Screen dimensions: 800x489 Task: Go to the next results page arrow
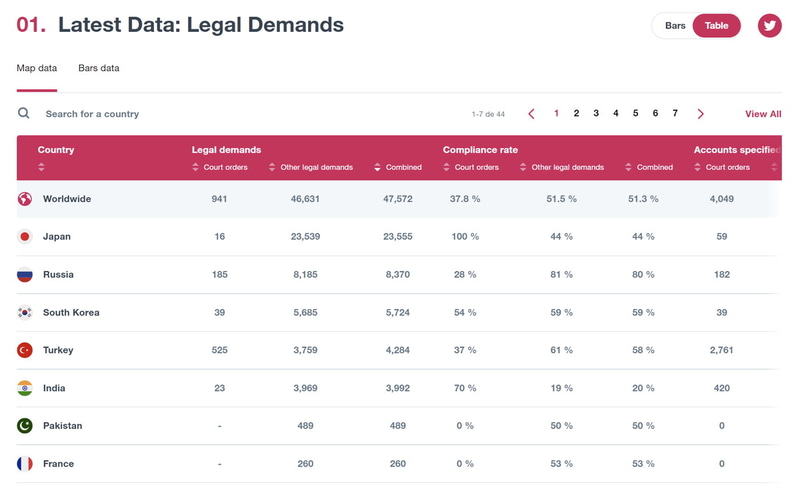(x=701, y=114)
